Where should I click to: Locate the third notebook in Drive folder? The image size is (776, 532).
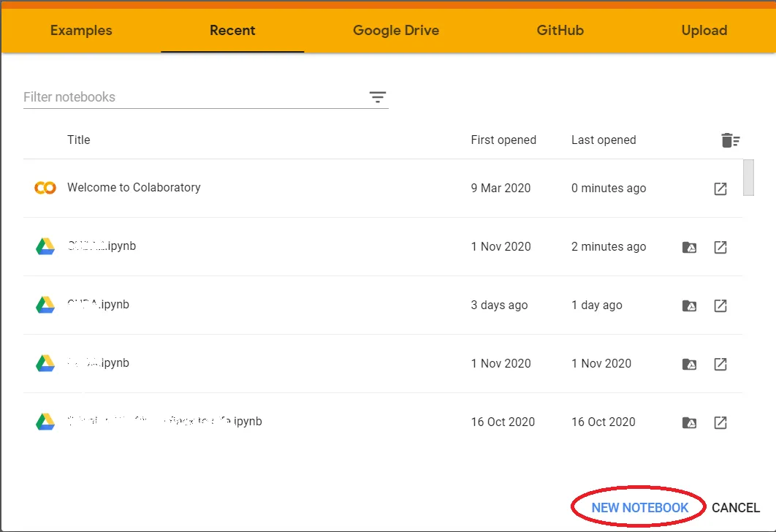(689, 305)
